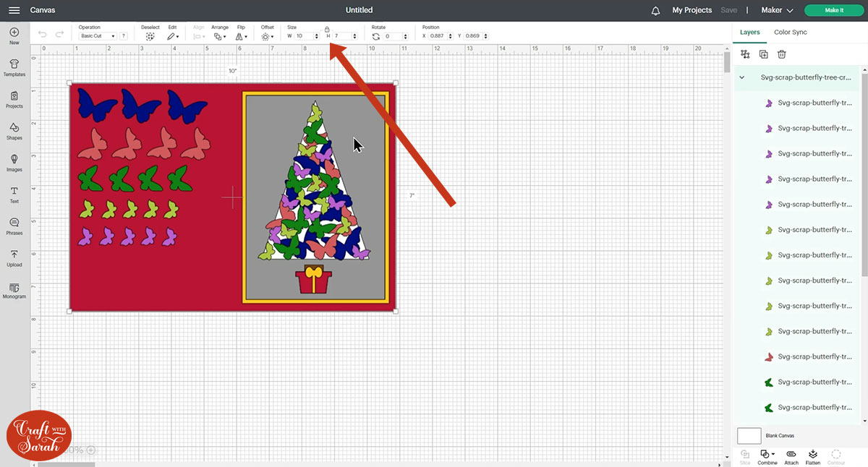Screen dimensions: 868x467
Task: Click the Width size input field
Action: pyautogui.click(x=304, y=36)
